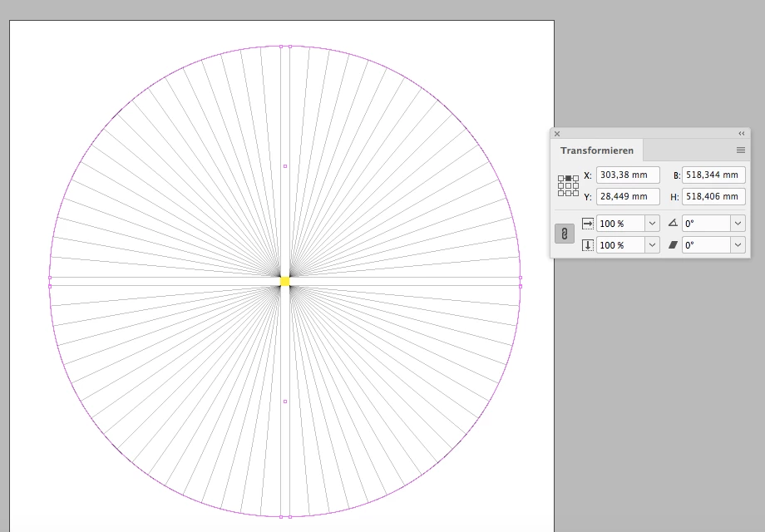Viewport: 765px width, 532px height.
Task: Set reference point to bottom-right square
Action: [x=575, y=193]
